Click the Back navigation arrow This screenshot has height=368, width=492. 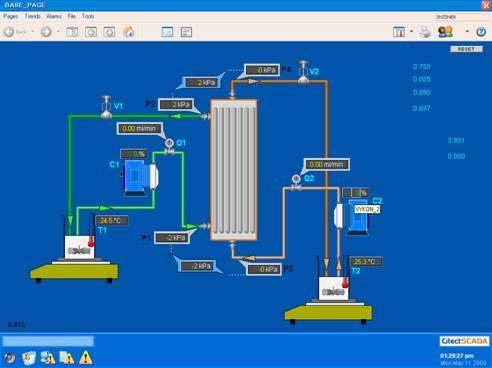coord(9,32)
